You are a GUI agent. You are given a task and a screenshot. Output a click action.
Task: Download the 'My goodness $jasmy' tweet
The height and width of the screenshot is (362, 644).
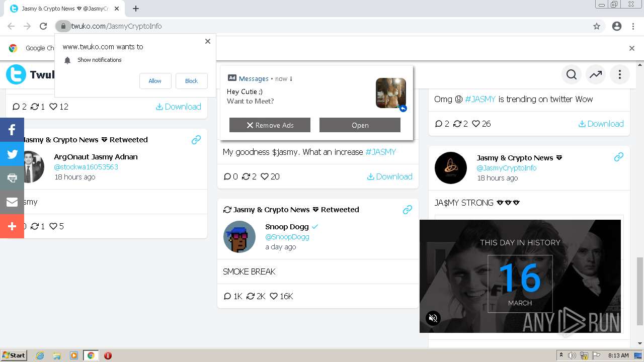click(x=390, y=176)
